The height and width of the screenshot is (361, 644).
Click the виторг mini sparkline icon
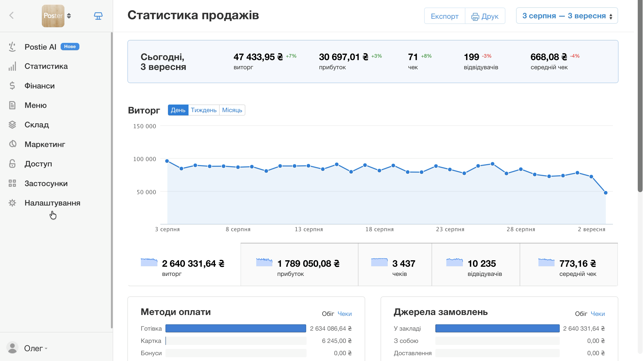[149, 262]
